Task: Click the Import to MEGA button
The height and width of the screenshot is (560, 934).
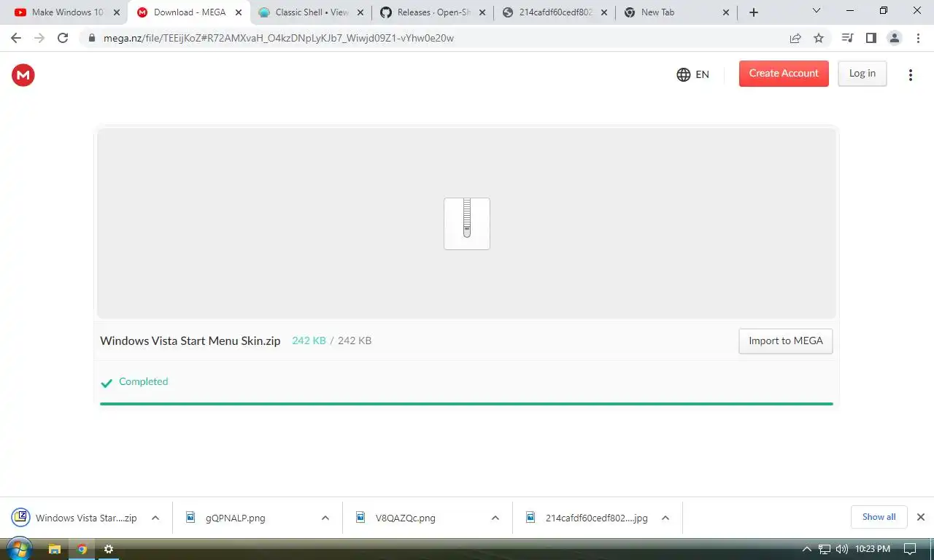Action: pos(785,341)
